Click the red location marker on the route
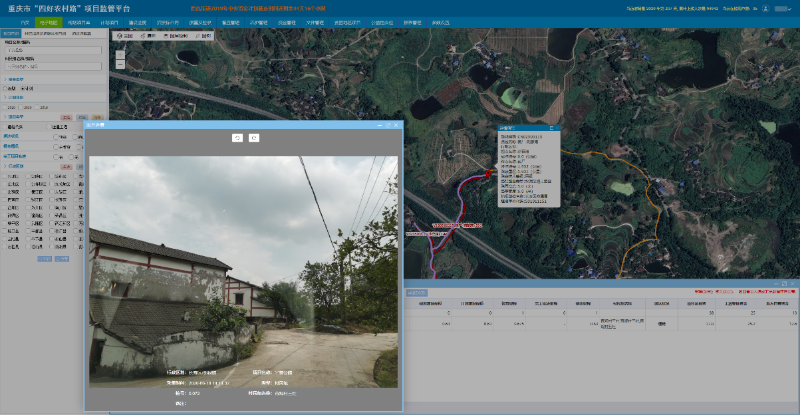 pyautogui.click(x=487, y=173)
